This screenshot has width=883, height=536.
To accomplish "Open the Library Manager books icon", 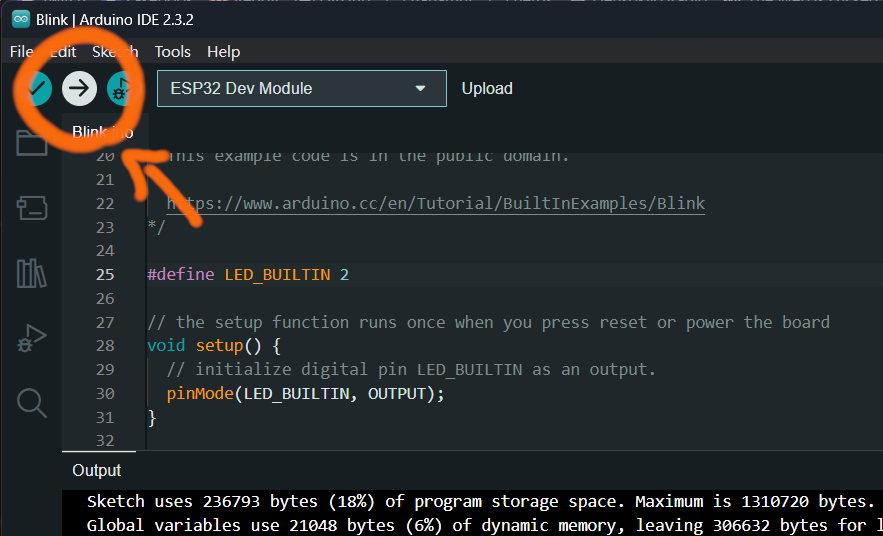I will 32,273.
